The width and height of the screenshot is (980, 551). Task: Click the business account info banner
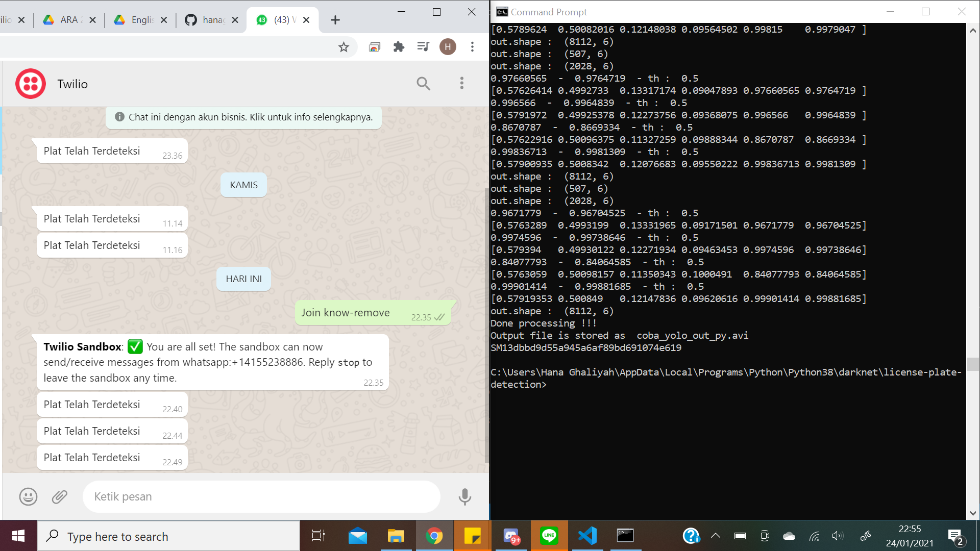(243, 117)
